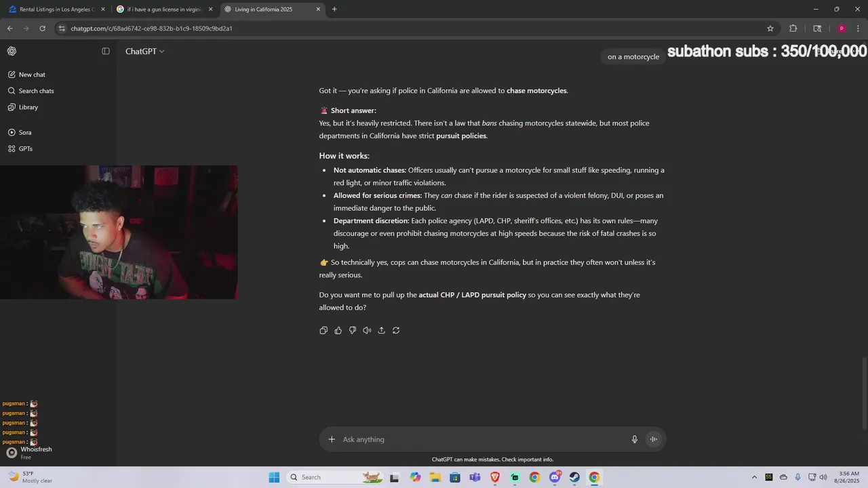Open the browser profile avatar
The image size is (868, 488).
tap(842, 28)
